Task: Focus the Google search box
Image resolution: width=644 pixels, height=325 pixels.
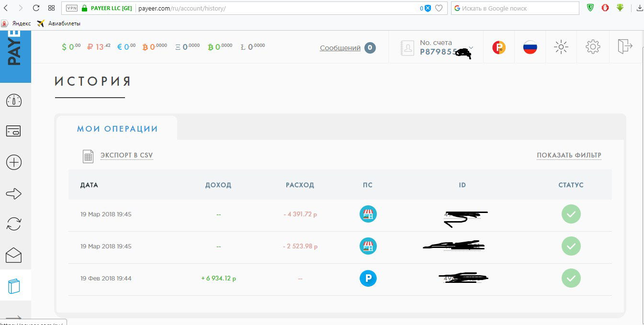Action: point(515,8)
